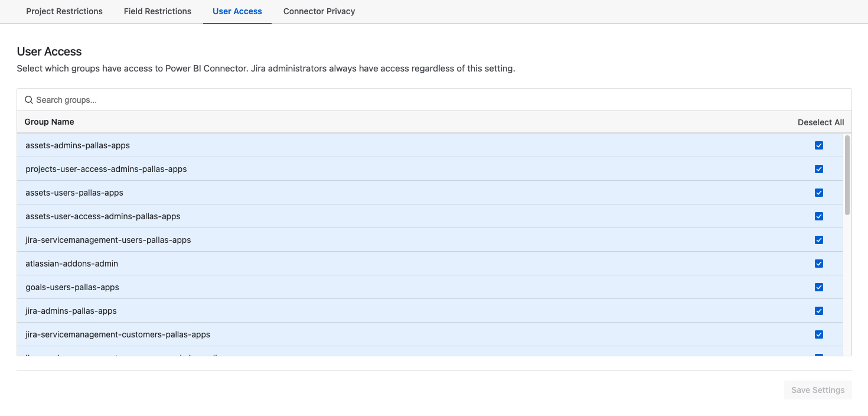Uncheck projects-user-access-admins-pallas-apps checkbox
This screenshot has width=868, height=416.
819,169
